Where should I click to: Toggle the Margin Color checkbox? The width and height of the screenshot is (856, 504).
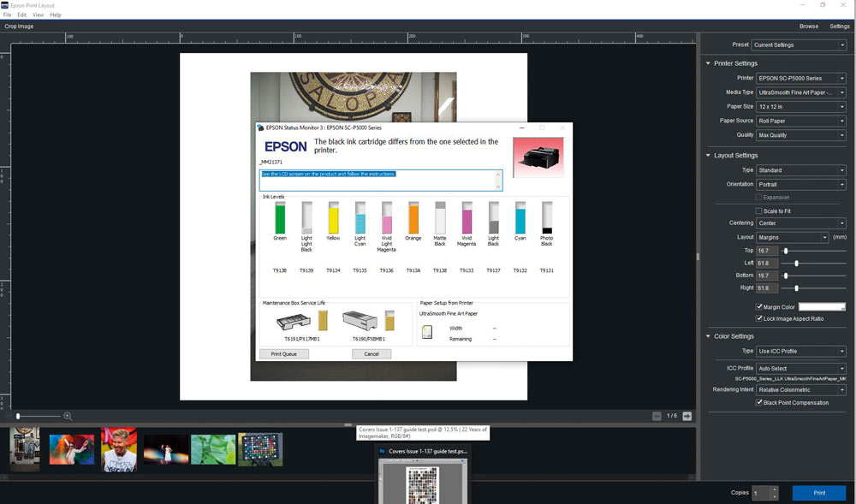tap(758, 306)
